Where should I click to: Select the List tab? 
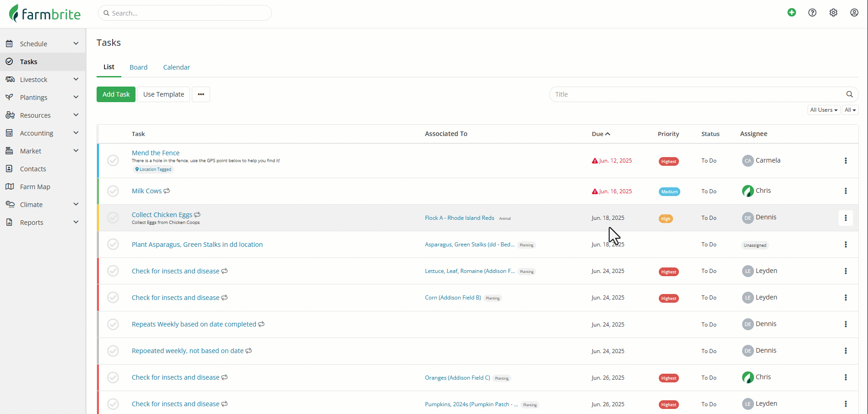(109, 67)
